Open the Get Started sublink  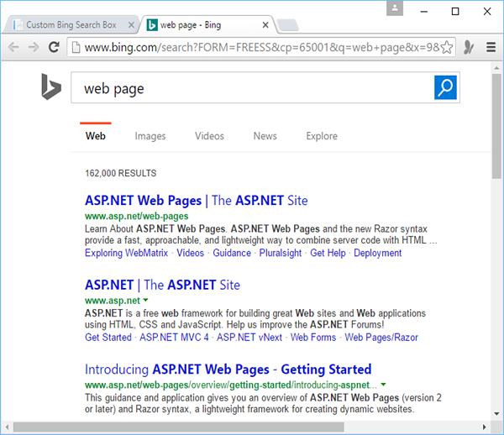tap(108, 338)
